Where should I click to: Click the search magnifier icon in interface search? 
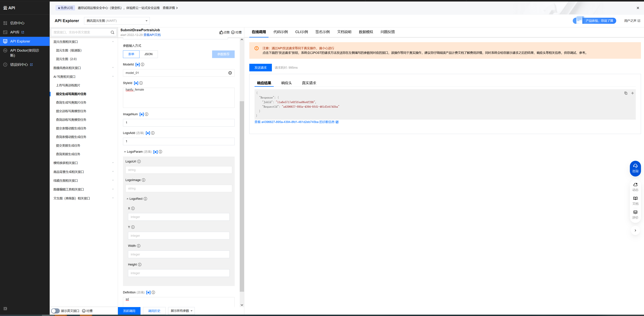[x=113, y=32]
